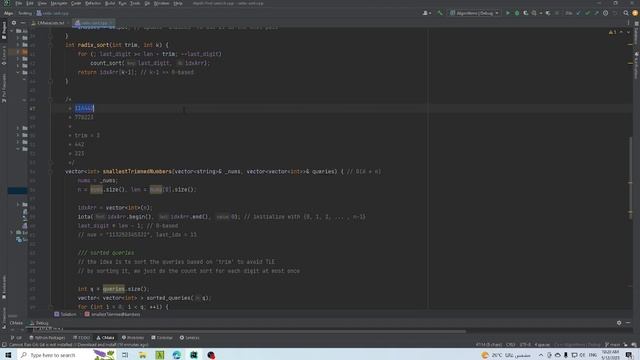
Task: Open the notification center icon
Action: (629, 355)
